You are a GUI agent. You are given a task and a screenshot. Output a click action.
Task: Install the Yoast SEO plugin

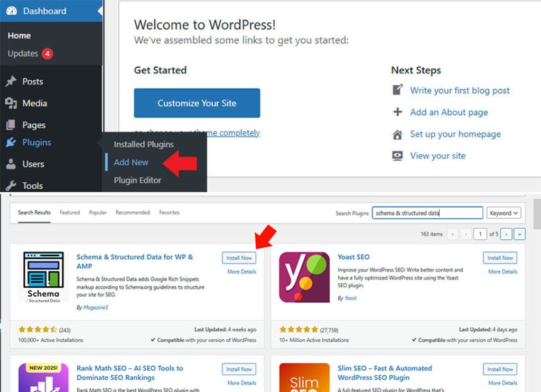click(500, 258)
